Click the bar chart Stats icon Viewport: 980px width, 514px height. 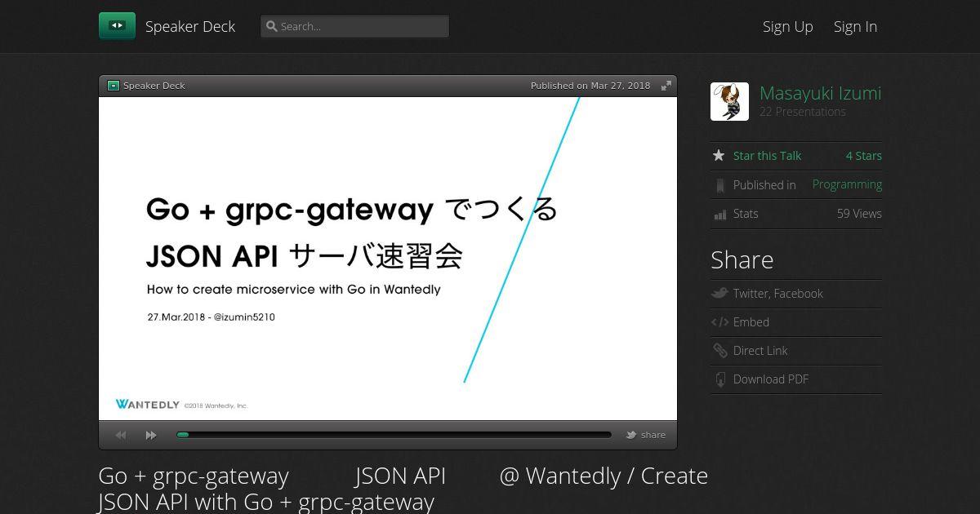click(x=719, y=214)
